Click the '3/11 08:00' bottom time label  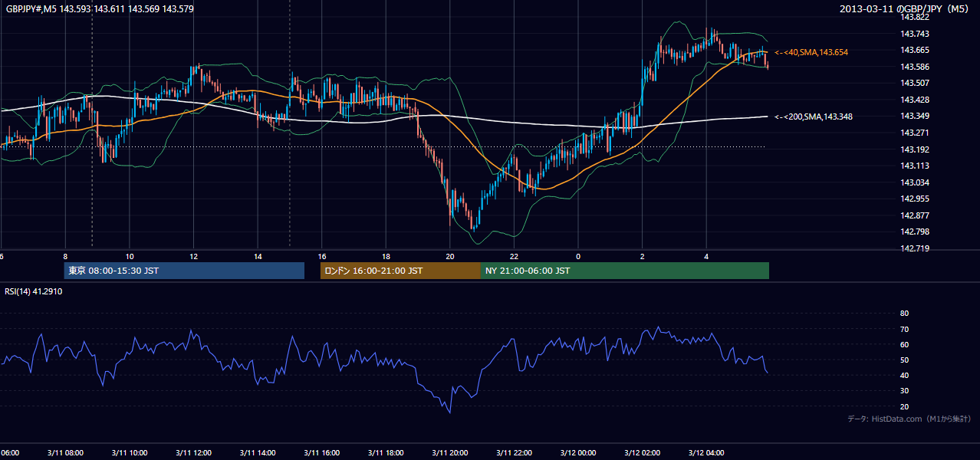(65, 452)
